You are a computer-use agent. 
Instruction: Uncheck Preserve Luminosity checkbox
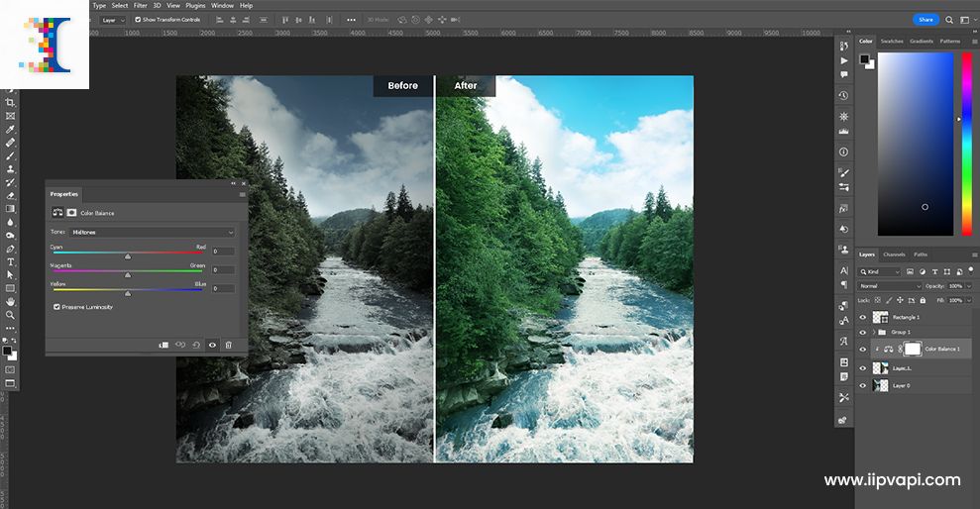(56, 307)
